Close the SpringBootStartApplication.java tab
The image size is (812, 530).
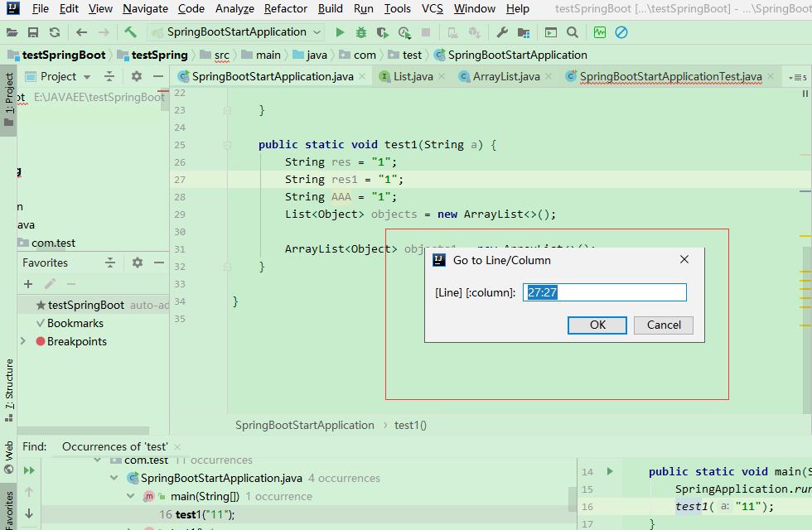pos(362,76)
